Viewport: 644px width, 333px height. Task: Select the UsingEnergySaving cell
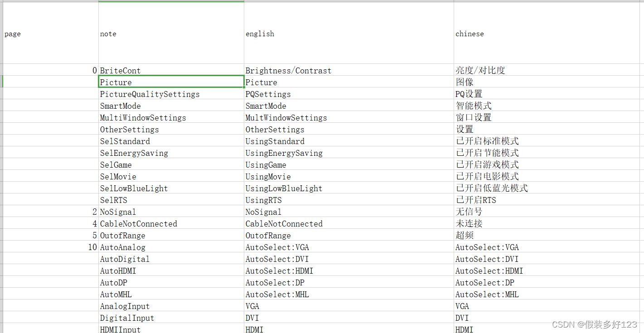[x=349, y=153]
